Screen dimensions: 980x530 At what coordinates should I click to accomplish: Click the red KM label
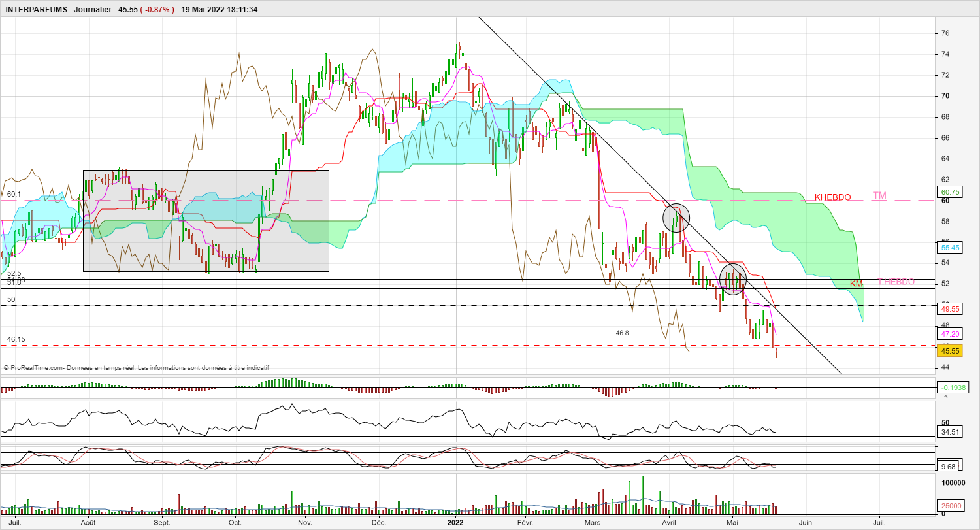click(856, 283)
